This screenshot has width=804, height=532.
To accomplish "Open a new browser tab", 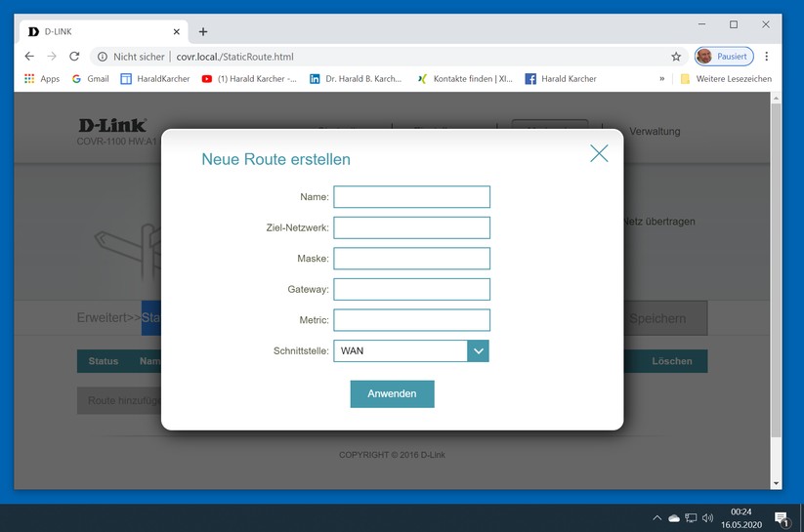I will click(x=203, y=31).
